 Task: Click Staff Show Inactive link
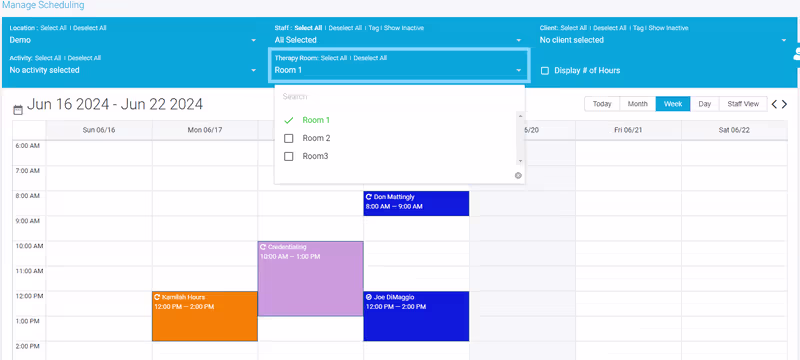(404, 28)
